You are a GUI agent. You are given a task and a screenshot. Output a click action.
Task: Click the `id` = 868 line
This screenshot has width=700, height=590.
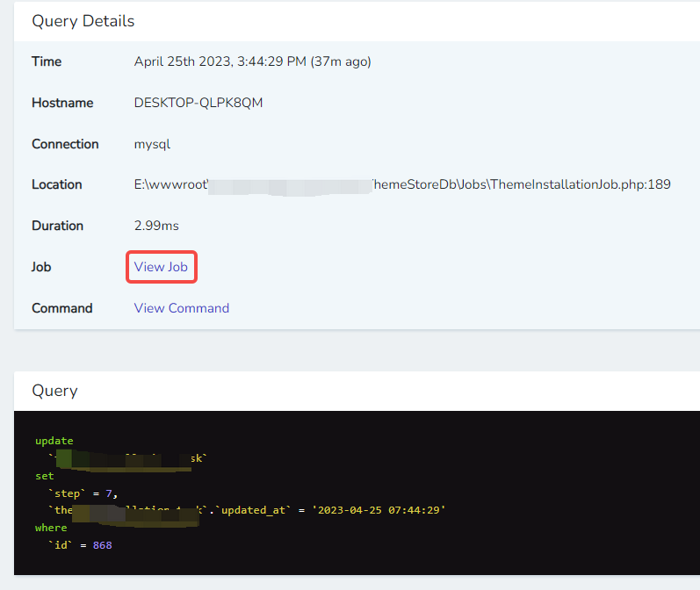[80, 545]
